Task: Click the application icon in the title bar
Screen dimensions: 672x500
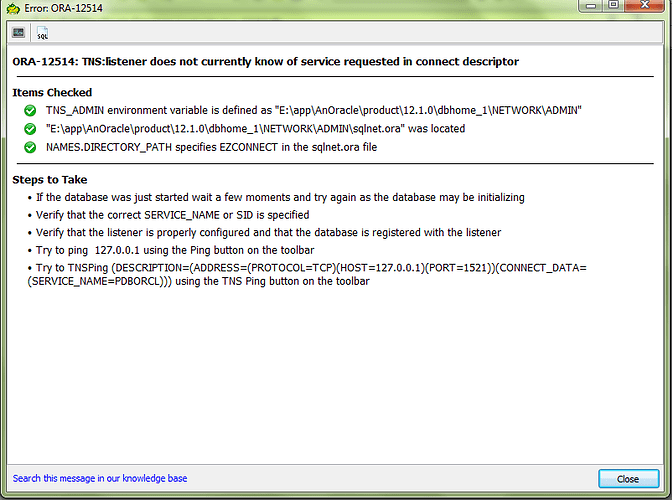Action: click(12, 8)
